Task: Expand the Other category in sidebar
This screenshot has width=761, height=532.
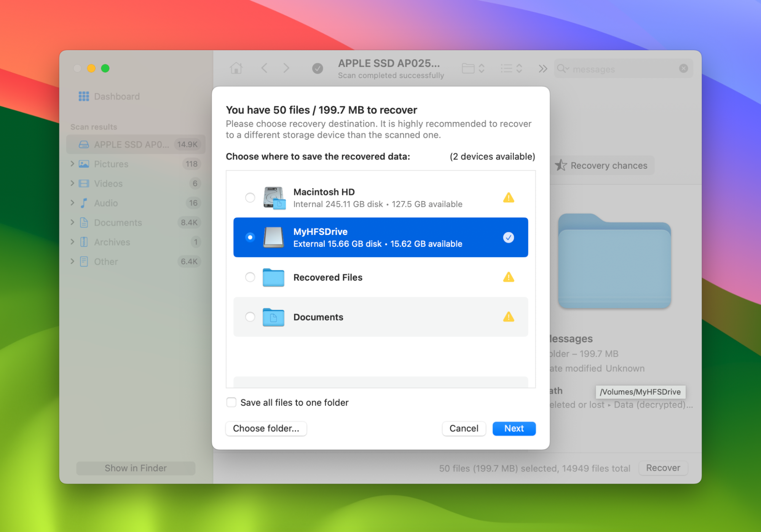Action: tap(72, 261)
